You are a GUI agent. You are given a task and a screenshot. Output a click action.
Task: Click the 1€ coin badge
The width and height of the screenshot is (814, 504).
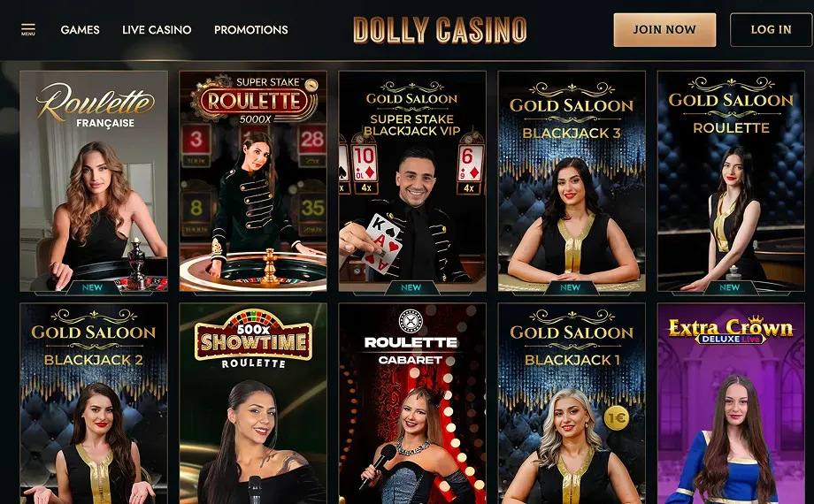(x=616, y=418)
